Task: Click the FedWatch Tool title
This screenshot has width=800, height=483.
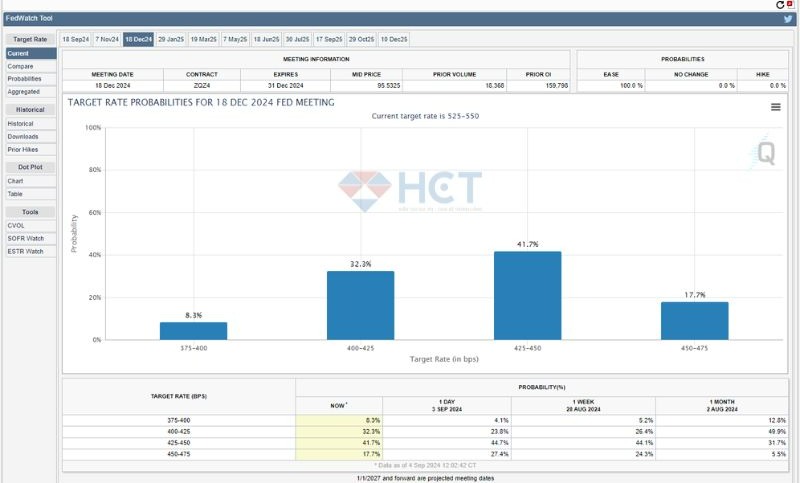Action: tap(29, 18)
